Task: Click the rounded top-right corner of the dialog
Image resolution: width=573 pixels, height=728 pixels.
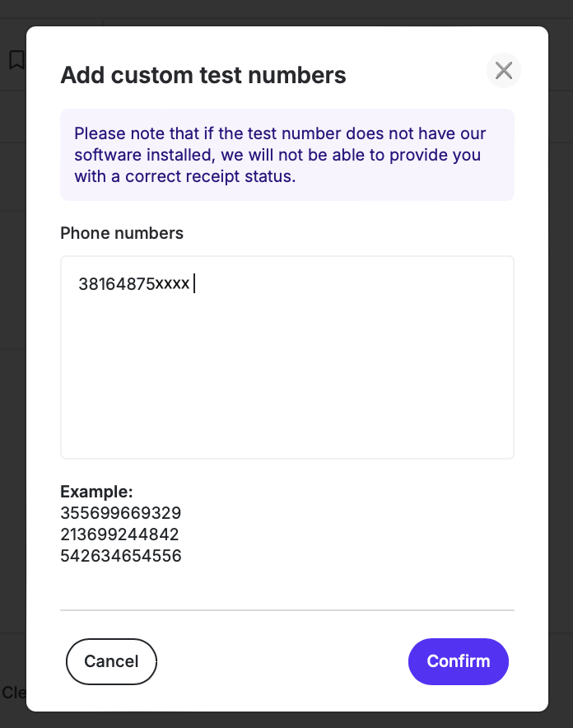Action: (539, 33)
